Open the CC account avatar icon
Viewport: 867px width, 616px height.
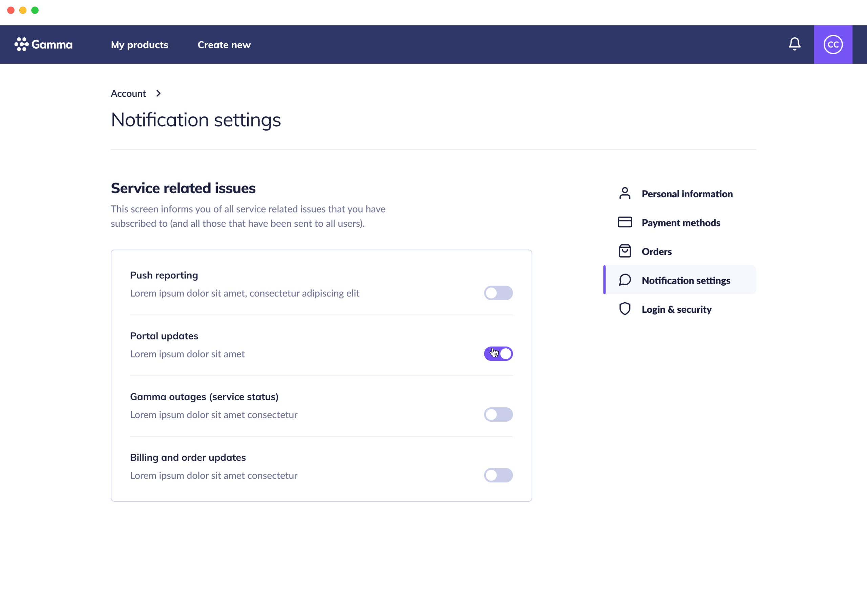(833, 44)
